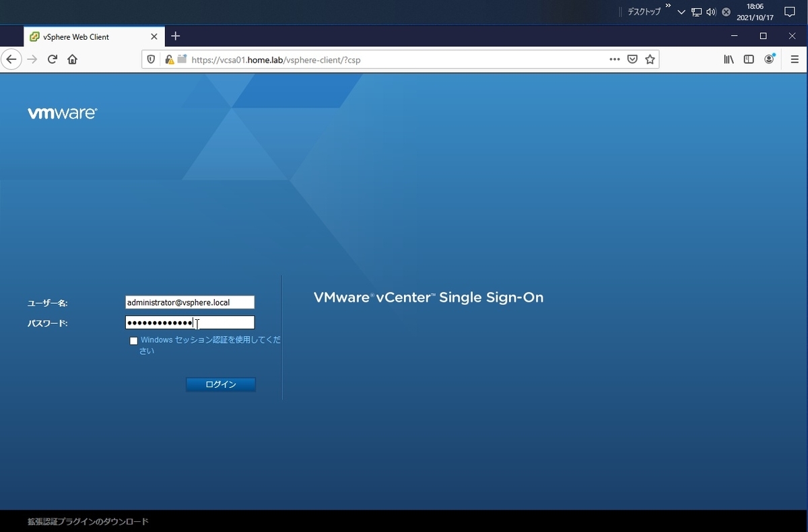Click the VMware logo
Screen dimensions: 808x532
click(63, 113)
